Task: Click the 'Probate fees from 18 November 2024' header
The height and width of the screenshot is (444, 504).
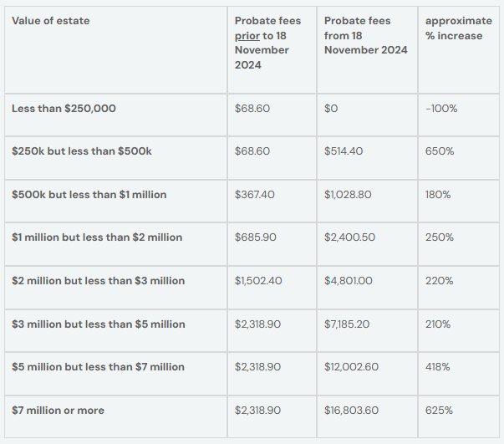Action: [365, 35]
